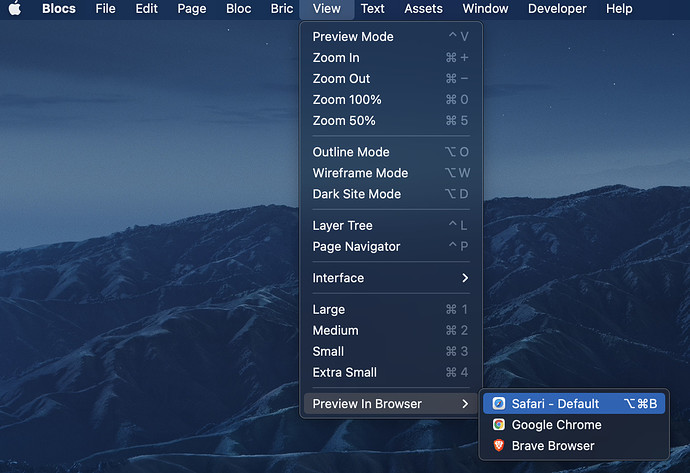Open the Edit menu
Image resolution: width=690 pixels, height=473 pixels.
pos(146,8)
